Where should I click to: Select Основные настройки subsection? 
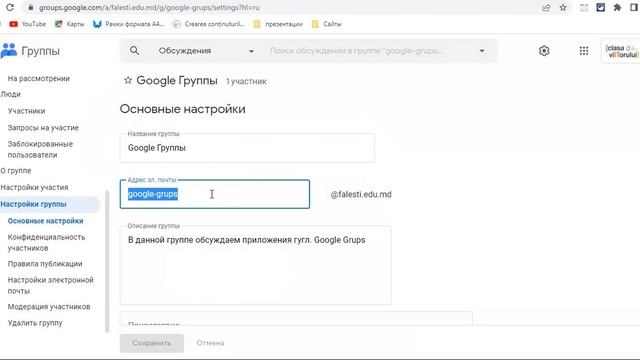45,221
